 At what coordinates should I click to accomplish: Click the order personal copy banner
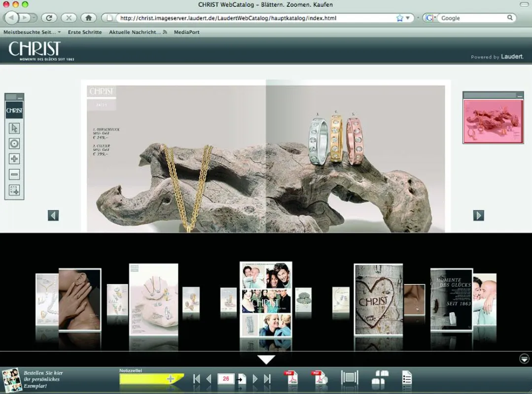coord(33,379)
